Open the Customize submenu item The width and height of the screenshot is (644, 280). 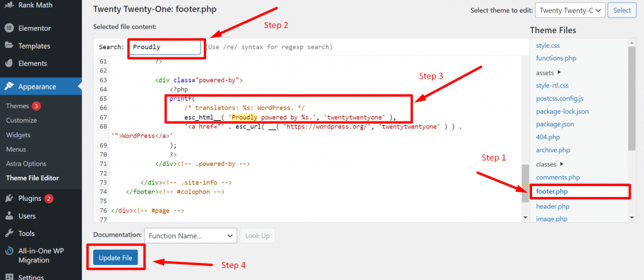pos(21,120)
